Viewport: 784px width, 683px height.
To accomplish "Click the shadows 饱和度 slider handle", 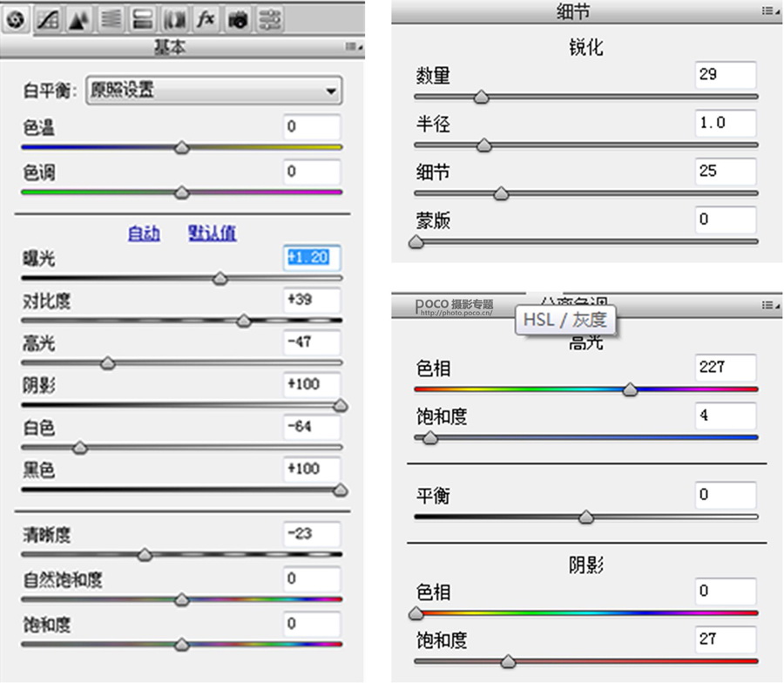I will [508, 662].
